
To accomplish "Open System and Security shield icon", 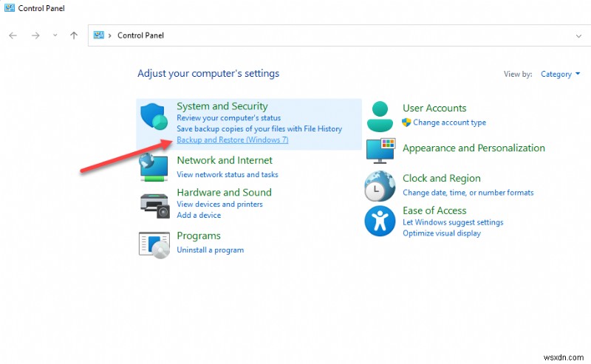I will pyautogui.click(x=154, y=117).
